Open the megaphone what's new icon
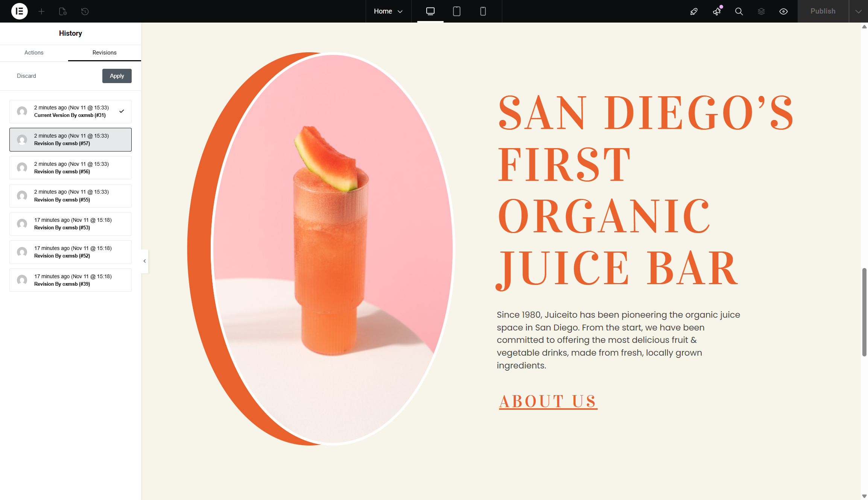Viewport: 868px width, 500px height. (x=717, y=11)
